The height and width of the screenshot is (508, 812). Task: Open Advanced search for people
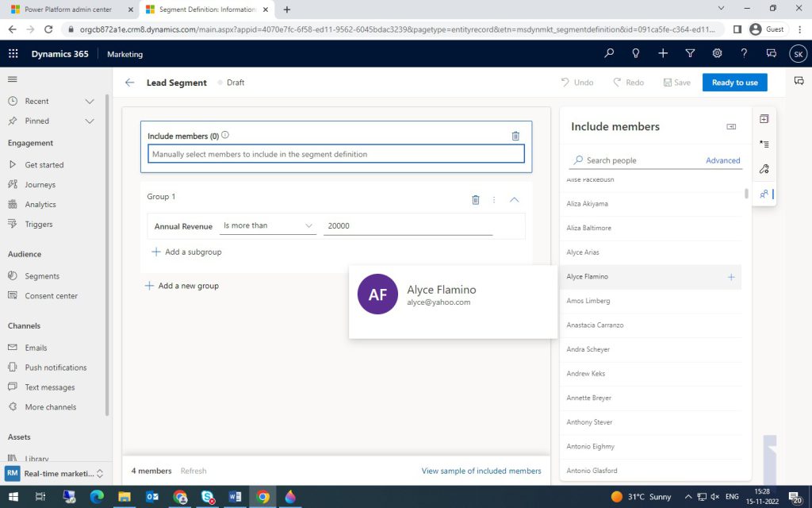click(722, 160)
